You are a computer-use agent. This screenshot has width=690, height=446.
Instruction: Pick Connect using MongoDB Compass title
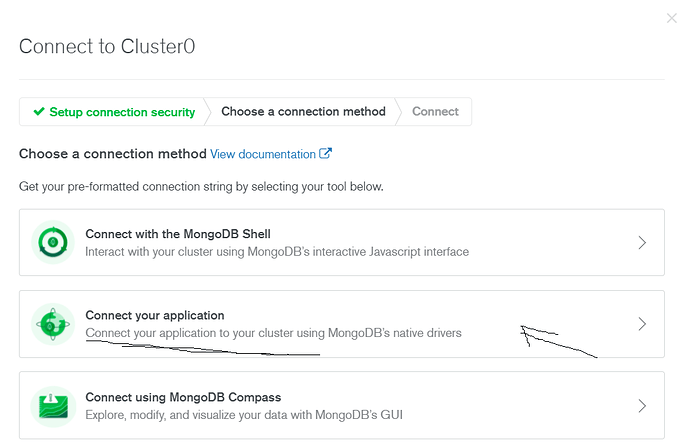(x=183, y=397)
